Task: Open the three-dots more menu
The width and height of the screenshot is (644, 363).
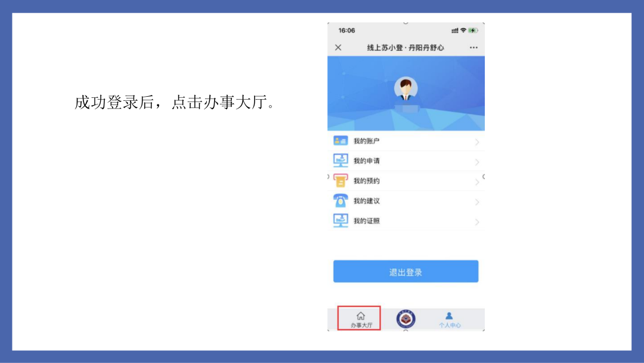Action: (473, 48)
